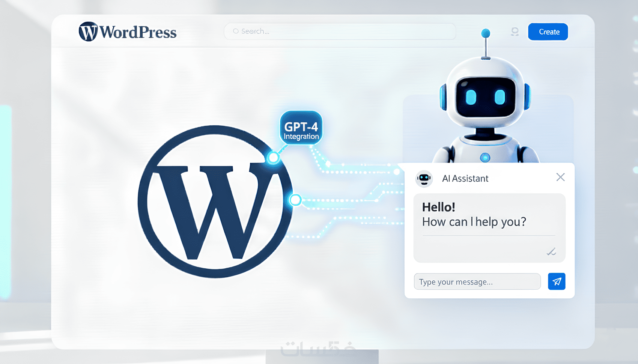Image resolution: width=638 pixels, height=364 pixels.
Task: Open the user profile avatar icon
Action: coord(515,32)
